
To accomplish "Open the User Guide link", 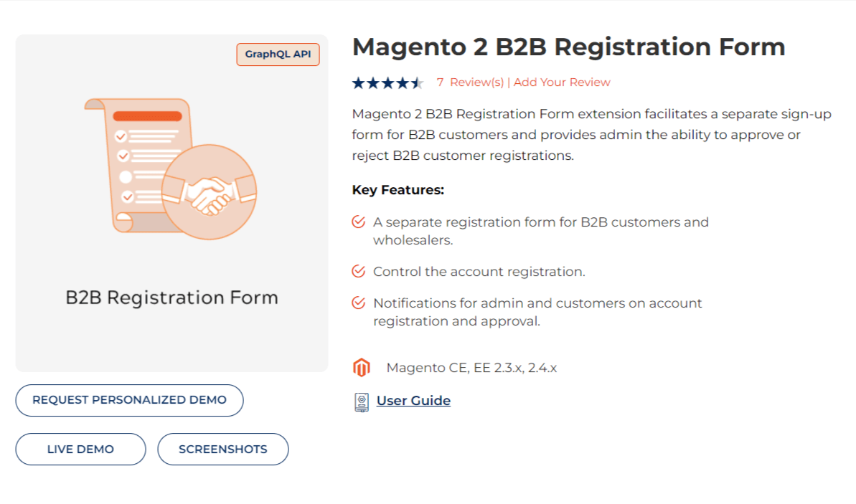I will coord(413,400).
